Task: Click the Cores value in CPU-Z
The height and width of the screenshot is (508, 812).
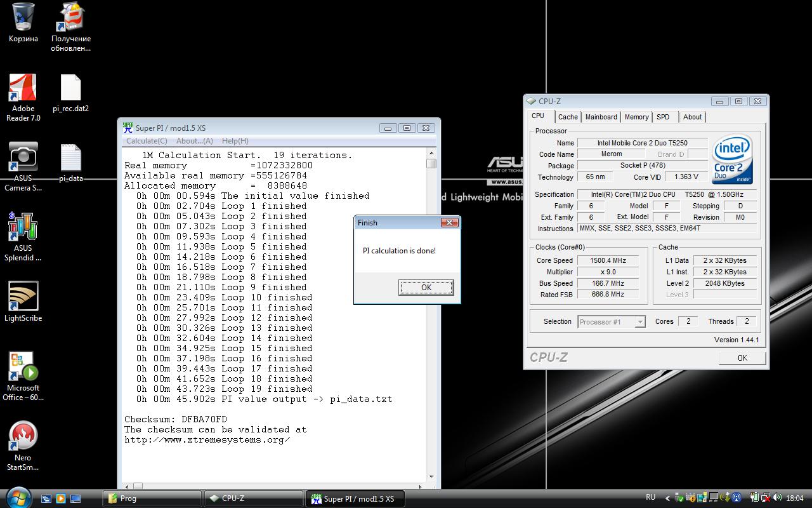Action: 688,321
